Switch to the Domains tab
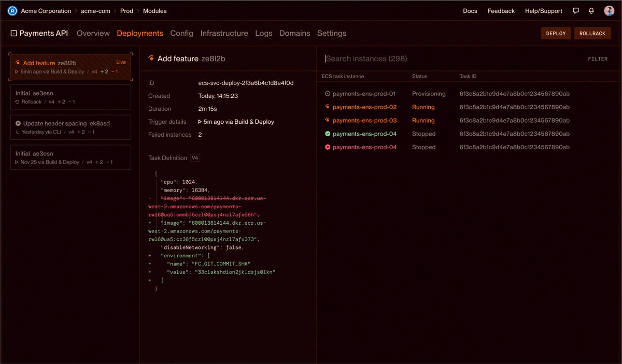 coord(294,33)
